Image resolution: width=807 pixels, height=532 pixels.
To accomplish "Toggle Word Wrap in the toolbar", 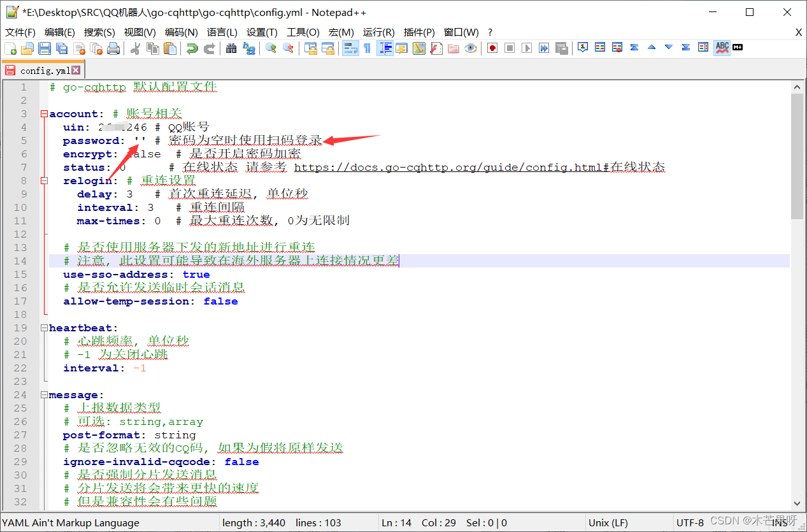I will click(350, 48).
